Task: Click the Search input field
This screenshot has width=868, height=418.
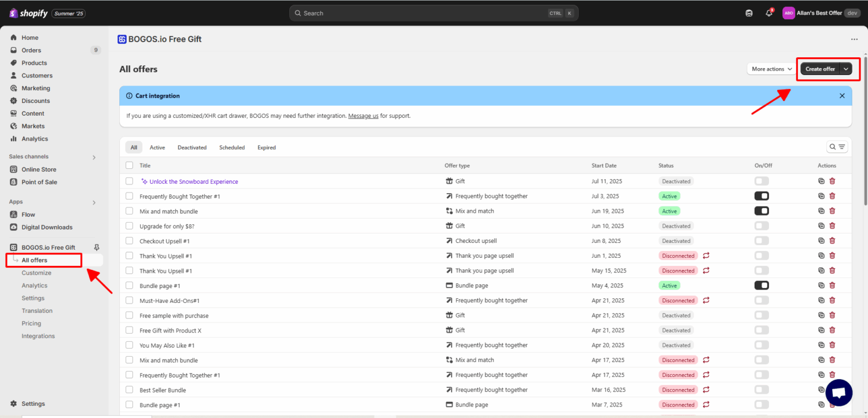Action: pos(433,13)
